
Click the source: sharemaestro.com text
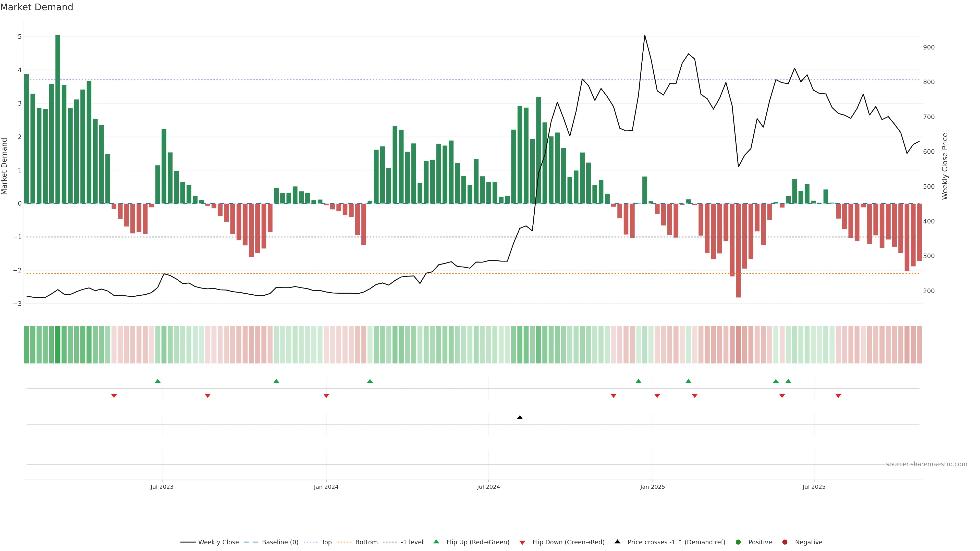(x=926, y=464)
